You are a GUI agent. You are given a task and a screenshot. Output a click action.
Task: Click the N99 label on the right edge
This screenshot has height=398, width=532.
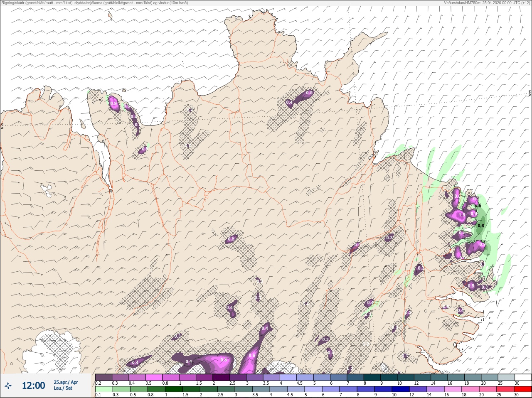530,94
